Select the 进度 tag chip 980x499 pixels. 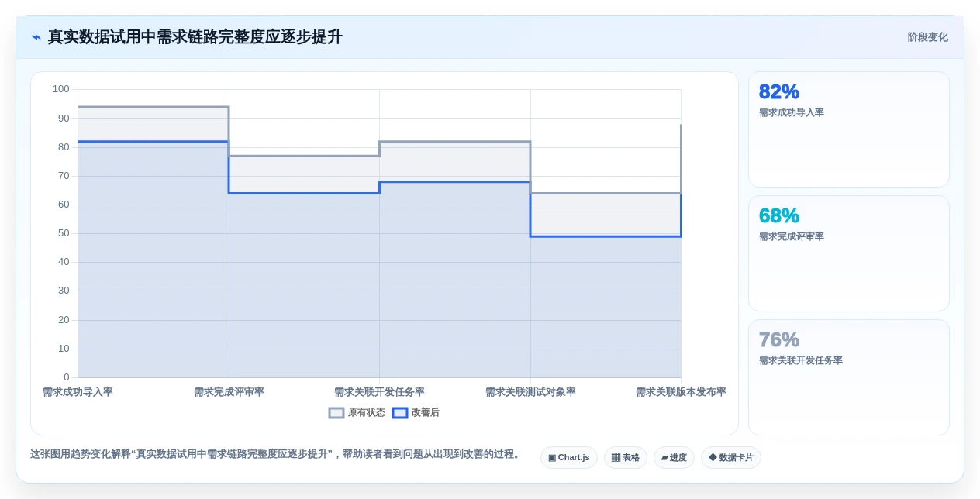click(x=674, y=458)
